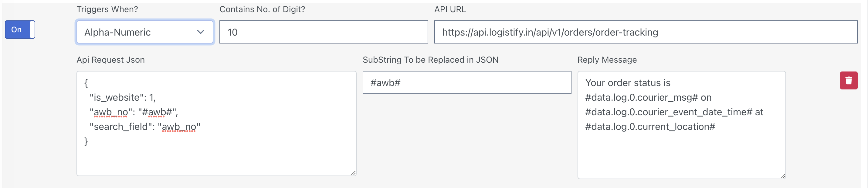The width and height of the screenshot is (868, 188).
Task: Toggle the On switch off
Action: (20, 30)
